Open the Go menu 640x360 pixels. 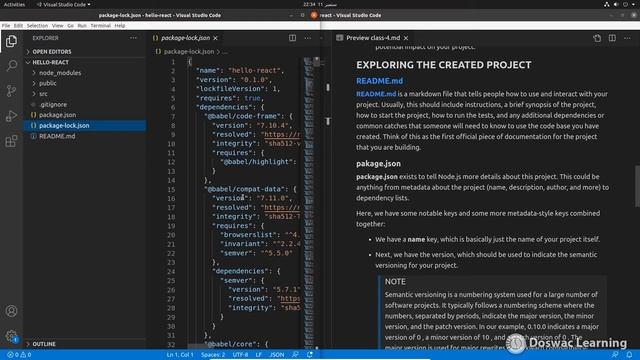71,25
